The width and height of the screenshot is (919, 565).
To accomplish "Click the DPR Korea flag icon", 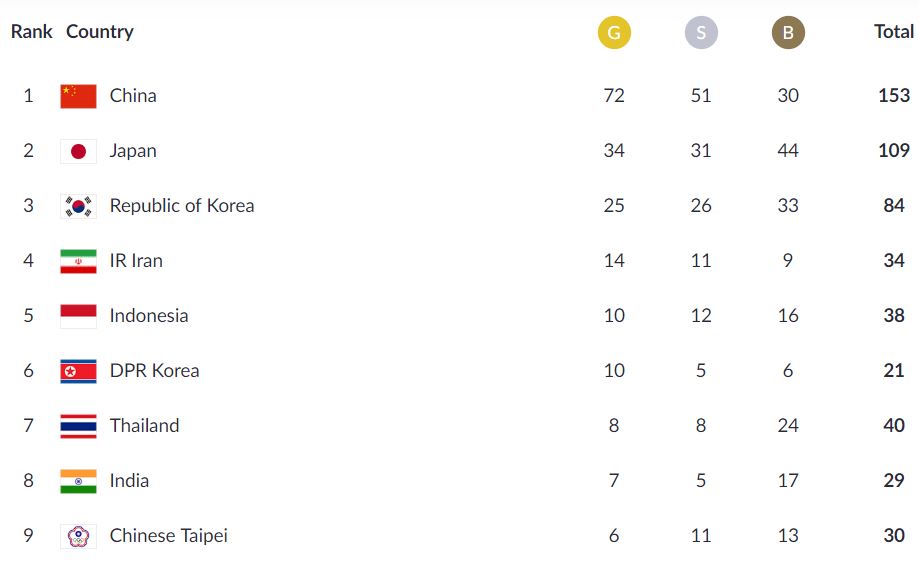I will (79, 371).
